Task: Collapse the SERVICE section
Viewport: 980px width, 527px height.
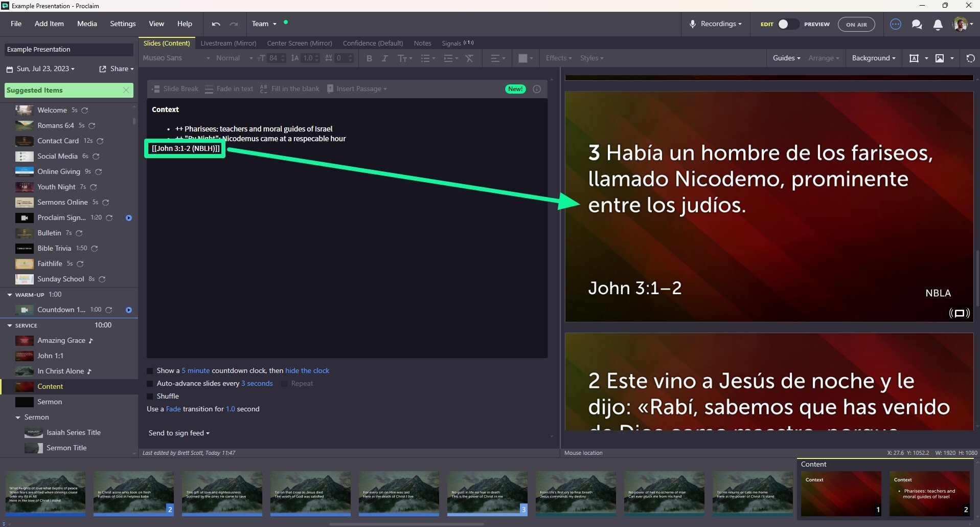Action: point(10,325)
